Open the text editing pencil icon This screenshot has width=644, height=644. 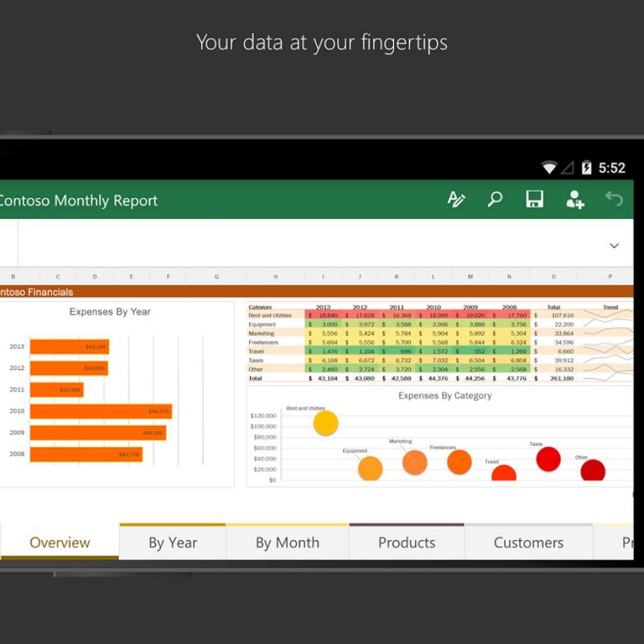click(x=456, y=199)
